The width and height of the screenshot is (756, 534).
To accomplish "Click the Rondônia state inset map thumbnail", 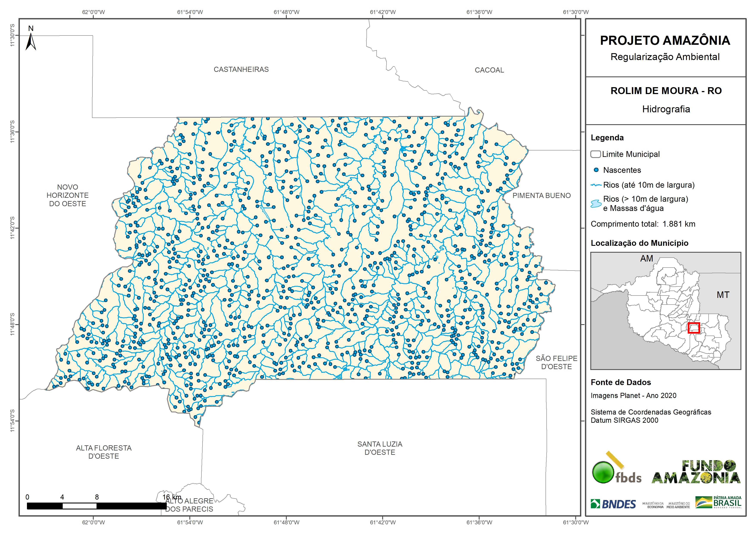I will tap(666, 311).
